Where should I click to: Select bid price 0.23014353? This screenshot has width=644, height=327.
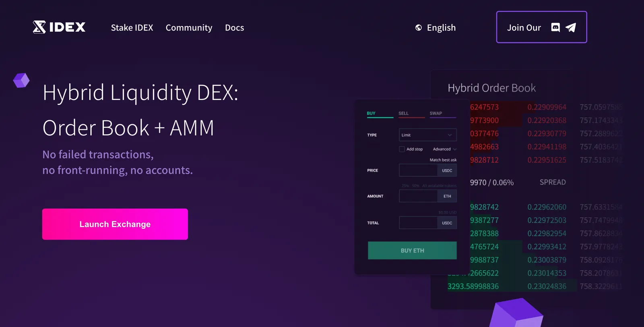click(547, 273)
